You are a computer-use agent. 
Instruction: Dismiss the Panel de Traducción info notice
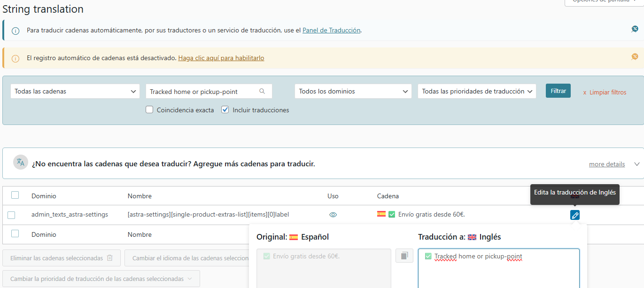click(x=635, y=29)
